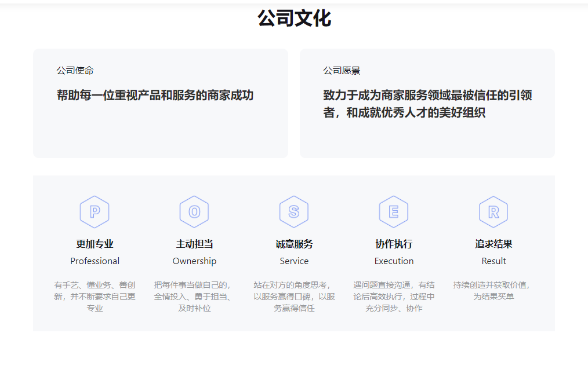Click the hexagonal S icon above 诚意服务
The image size is (588, 366).
[294, 211]
